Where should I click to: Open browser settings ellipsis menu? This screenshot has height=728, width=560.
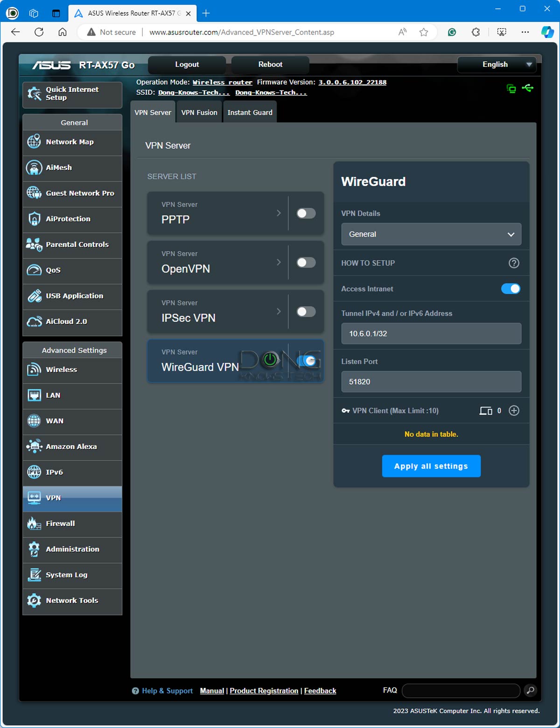(x=525, y=32)
